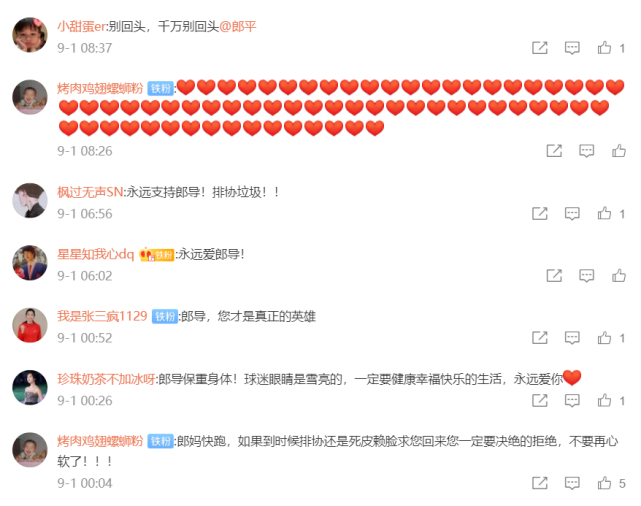Screen dimensions: 641x506
Task: Like the comment by 小甜蛋er
Action: coord(604,48)
